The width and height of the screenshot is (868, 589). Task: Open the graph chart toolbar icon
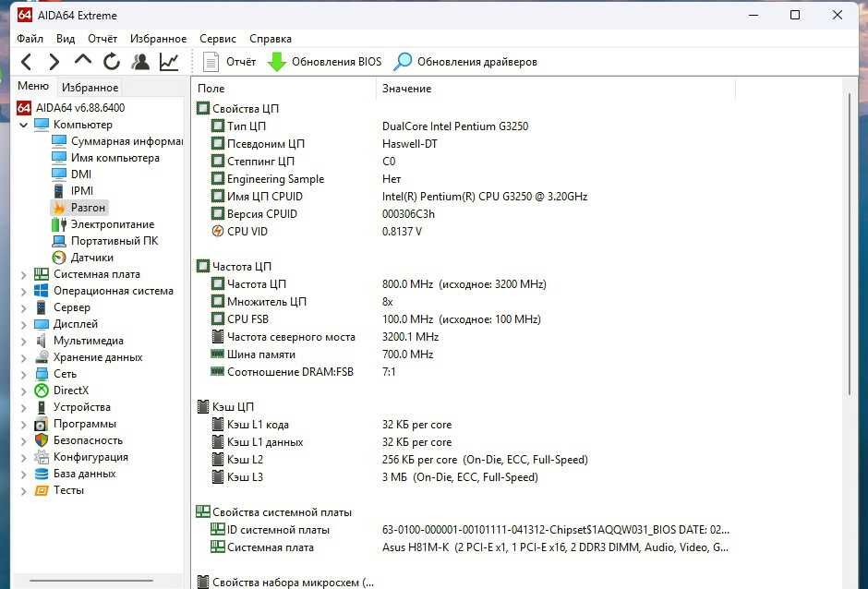coord(169,62)
